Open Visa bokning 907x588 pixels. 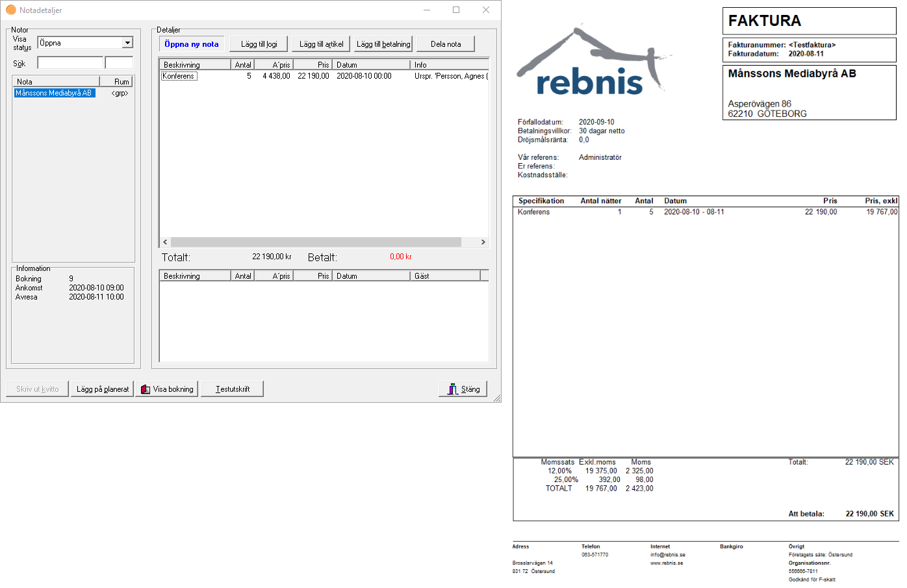tap(167, 389)
